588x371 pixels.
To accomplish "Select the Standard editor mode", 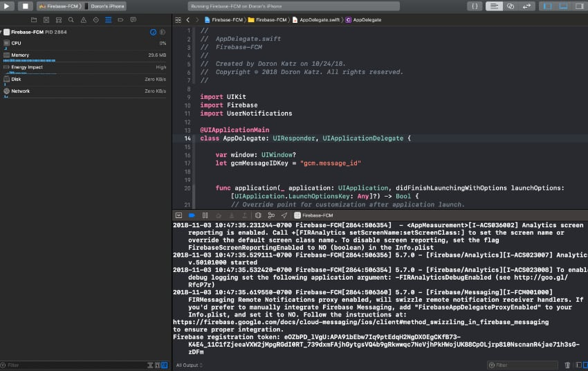I will [x=494, y=6].
